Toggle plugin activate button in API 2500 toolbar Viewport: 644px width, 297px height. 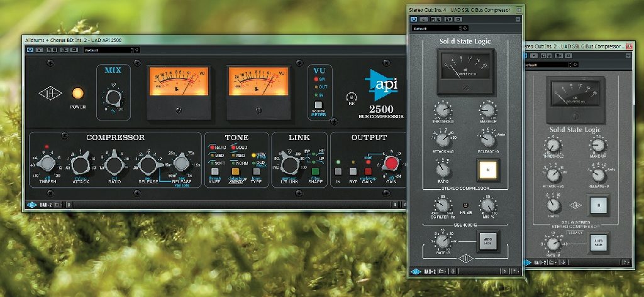[x=30, y=50]
